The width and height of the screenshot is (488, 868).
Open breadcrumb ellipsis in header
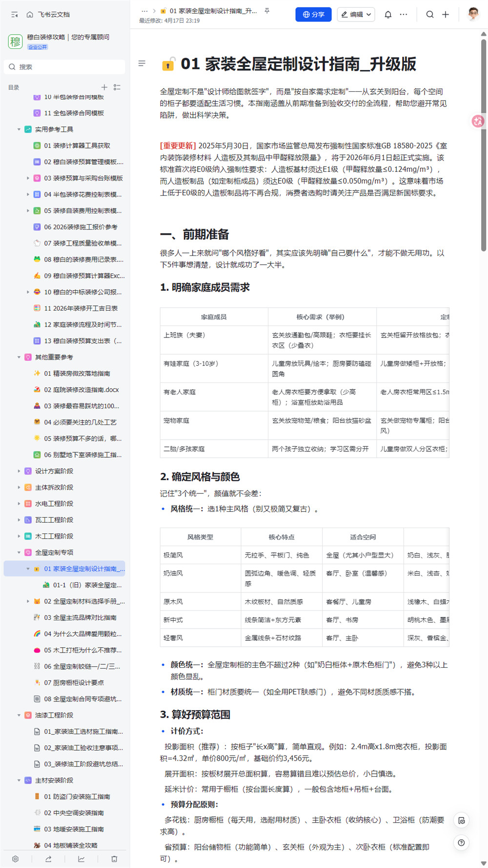pyautogui.click(x=144, y=11)
